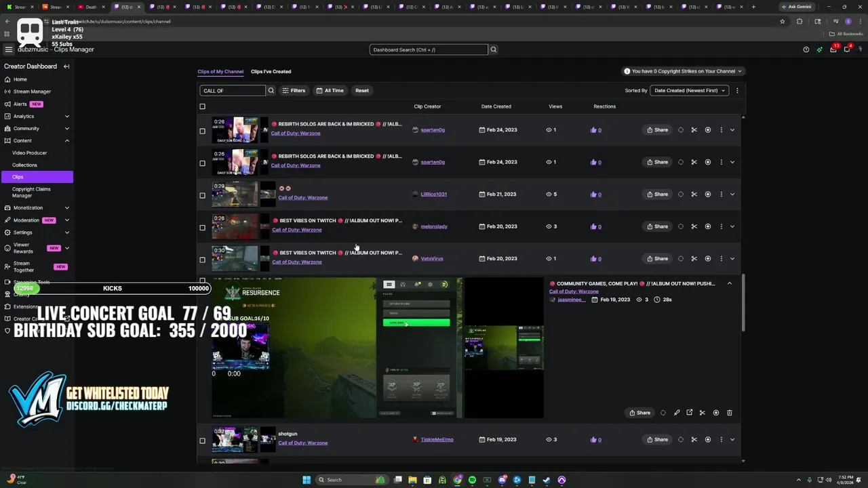Click plus-circle icon on expanded clip panel
The width and height of the screenshot is (868, 488).
(715, 413)
